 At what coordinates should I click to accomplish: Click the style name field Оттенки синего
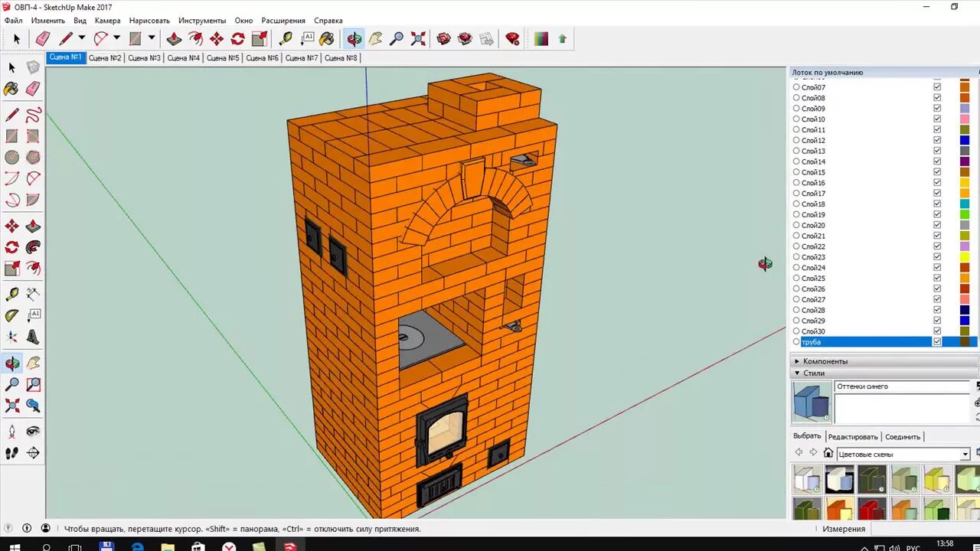(x=902, y=387)
